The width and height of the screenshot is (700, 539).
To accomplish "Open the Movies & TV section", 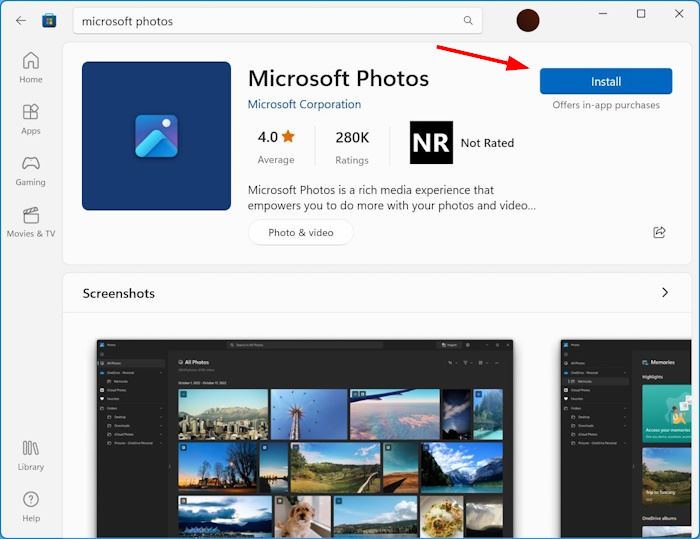I will pyautogui.click(x=31, y=222).
